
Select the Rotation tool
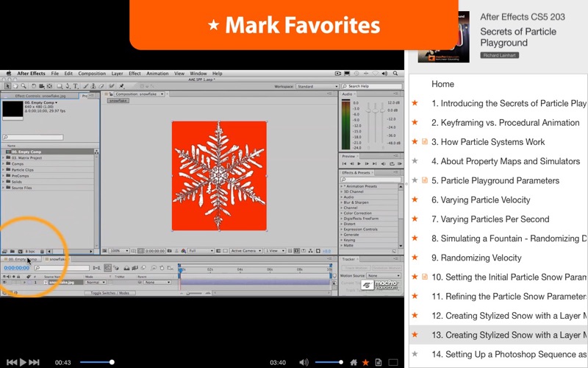34,86
